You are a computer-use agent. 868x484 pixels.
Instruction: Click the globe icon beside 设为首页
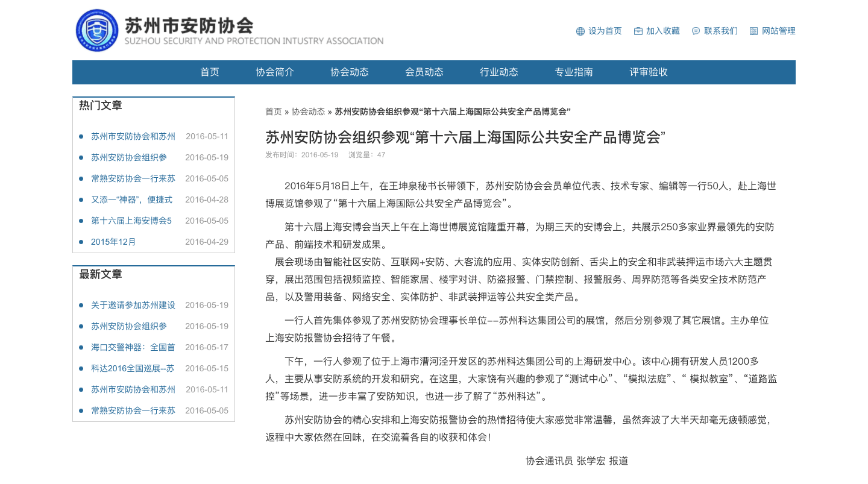pos(580,31)
